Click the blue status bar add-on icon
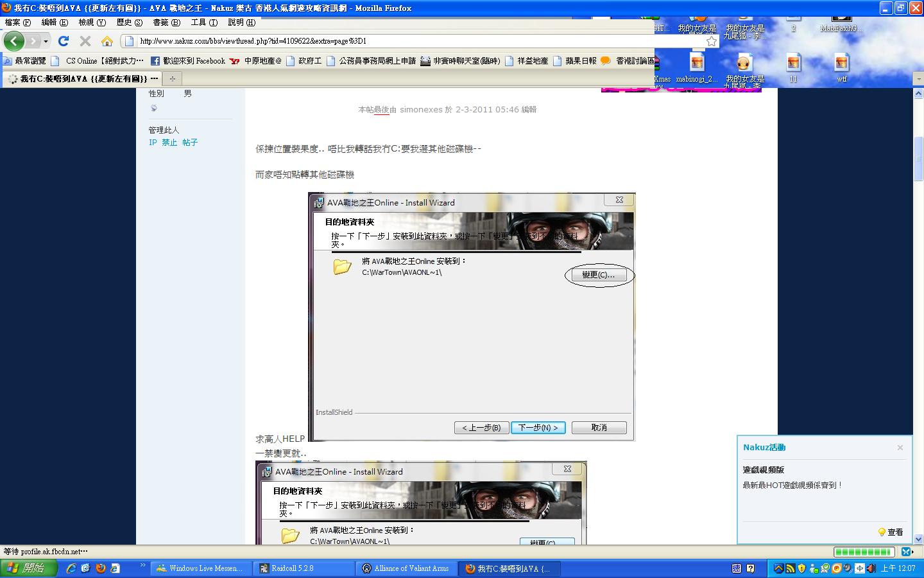Viewport: 924px width, 578px height. point(907,552)
